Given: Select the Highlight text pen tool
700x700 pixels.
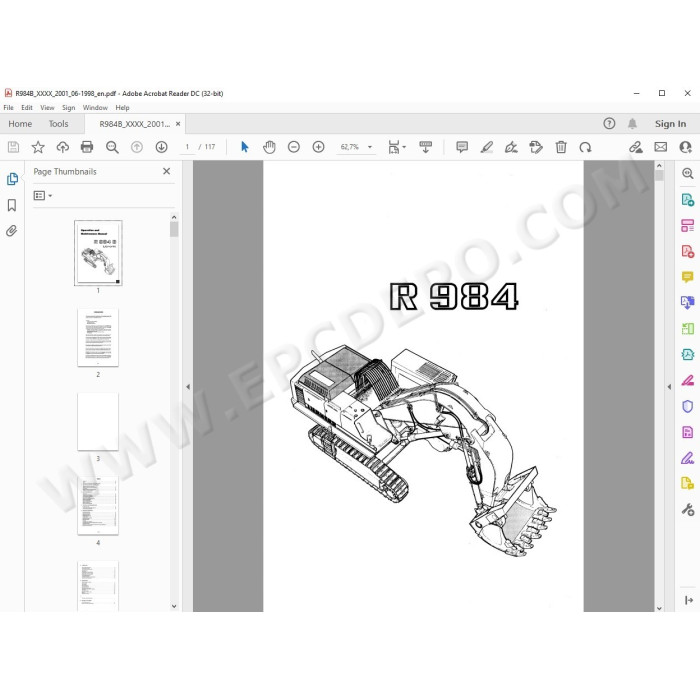Looking at the screenshot, I should (487, 147).
